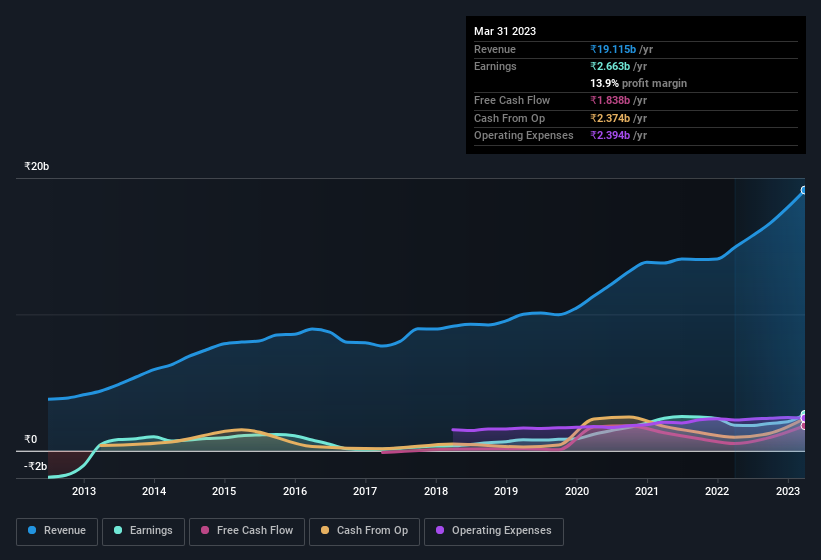Click the Cash From Op label in tooltip
This screenshot has width=821, height=560.
coord(509,118)
